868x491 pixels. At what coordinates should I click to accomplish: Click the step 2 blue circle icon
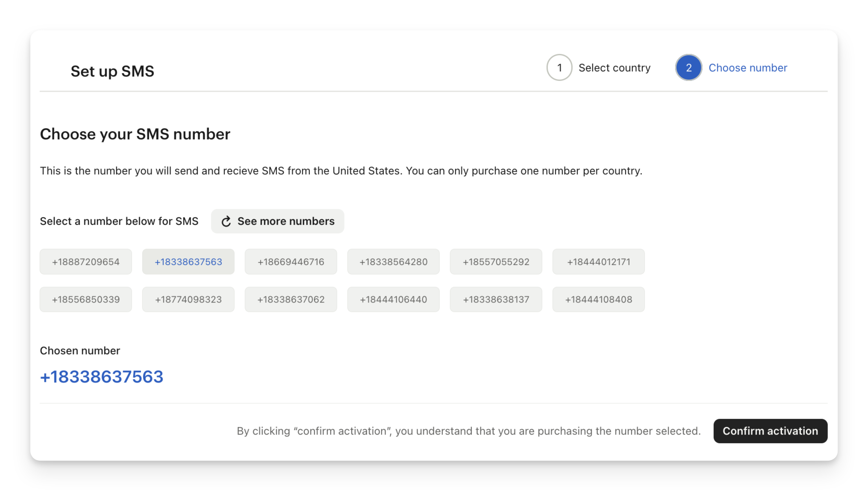coord(689,68)
